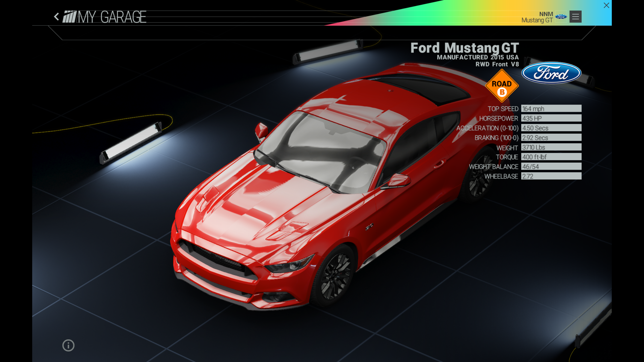Click the 46/54 weight balance value
Image resolution: width=644 pixels, height=362 pixels.
551,166
